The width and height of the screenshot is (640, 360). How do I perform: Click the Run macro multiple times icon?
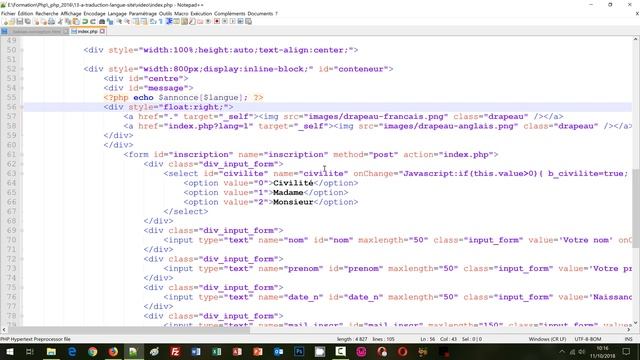[x=240, y=22]
